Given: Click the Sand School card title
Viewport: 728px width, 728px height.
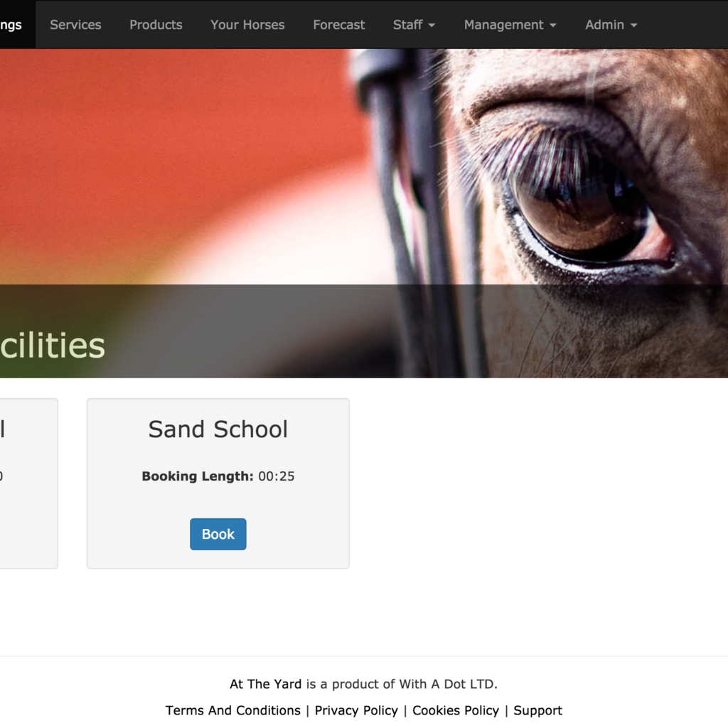Looking at the screenshot, I should pos(218,429).
